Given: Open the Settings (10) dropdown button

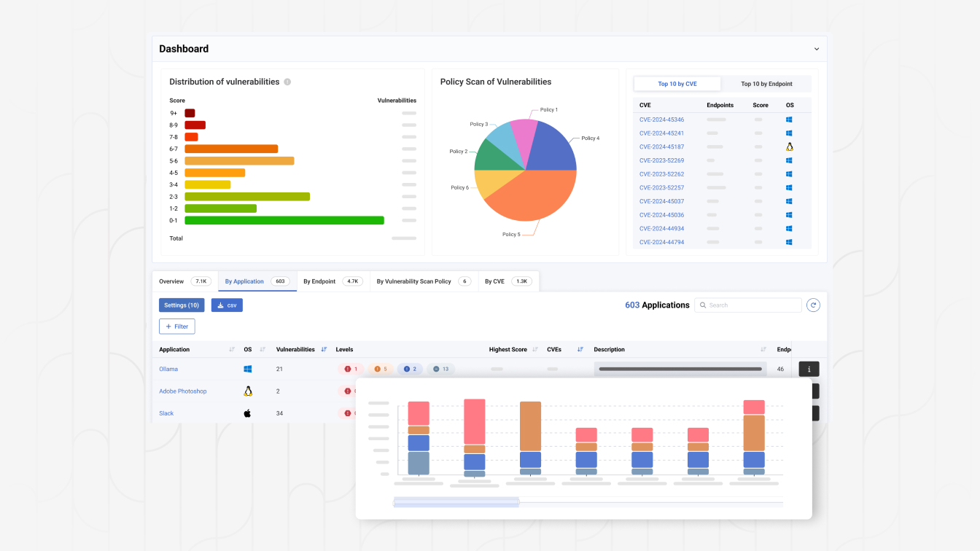Looking at the screenshot, I should 182,305.
